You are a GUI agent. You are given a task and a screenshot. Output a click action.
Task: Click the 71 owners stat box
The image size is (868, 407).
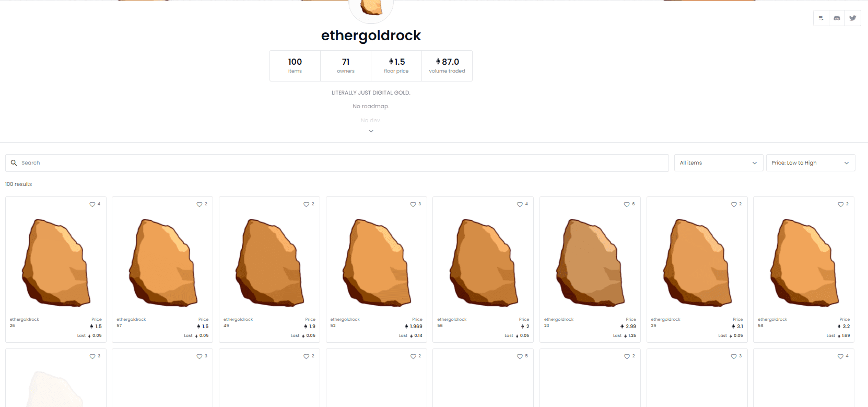click(x=346, y=66)
